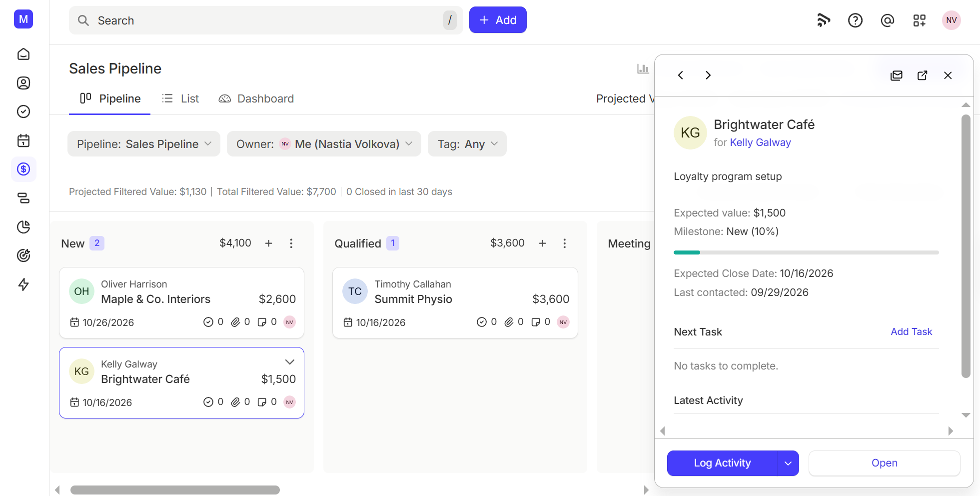Viewport: 980px width, 496px height.
Task: Open the New column three-dot menu
Action: pos(291,243)
